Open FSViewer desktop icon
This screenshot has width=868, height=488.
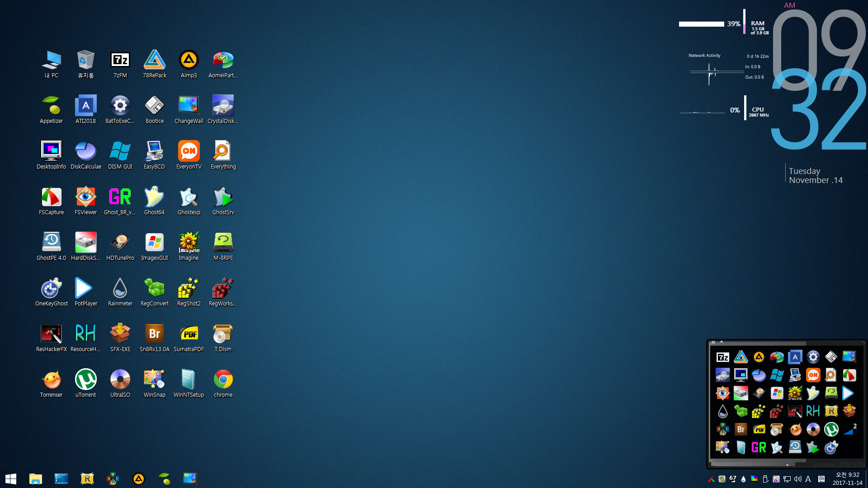[86, 201]
